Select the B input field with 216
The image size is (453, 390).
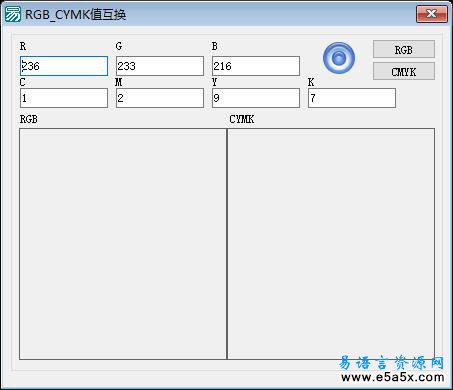[256, 66]
